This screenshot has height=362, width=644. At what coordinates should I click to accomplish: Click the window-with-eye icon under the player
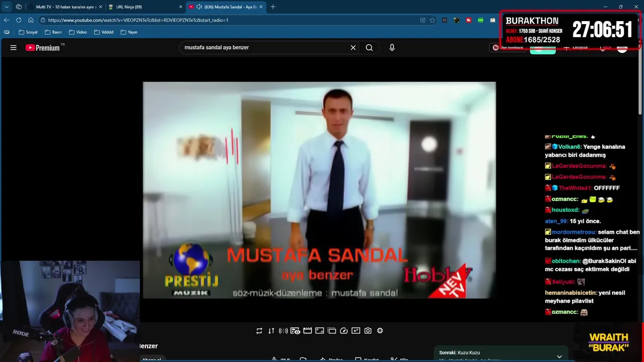[x=295, y=331]
